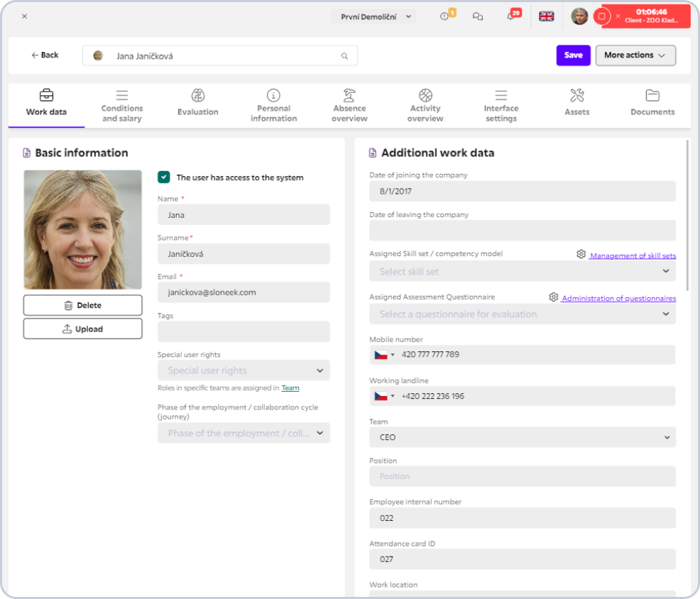Click the Position input field
This screenshot has height=599, width=700.
[x=522, y=476]
